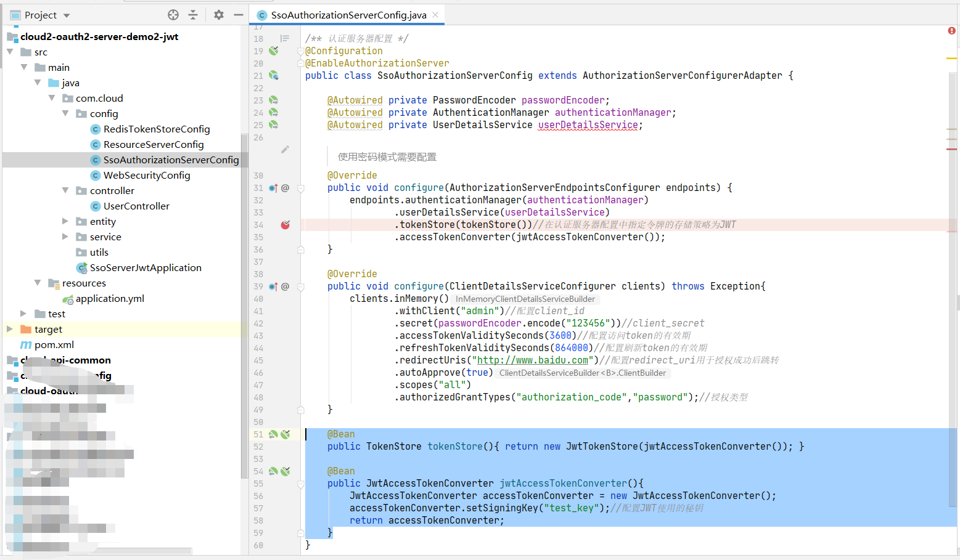Click the top yellow warning stripe mark
Viewport: 960px width, 560px height.
pos(951,58)
